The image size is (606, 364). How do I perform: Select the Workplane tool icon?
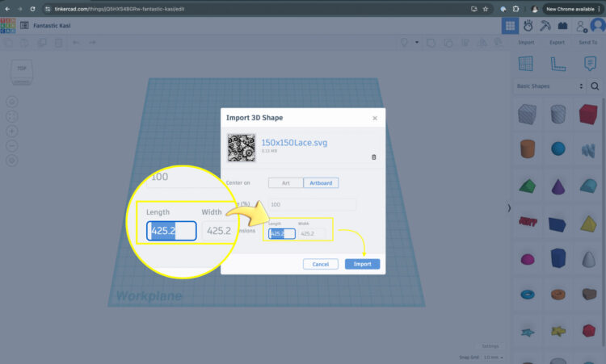point(526,63)
